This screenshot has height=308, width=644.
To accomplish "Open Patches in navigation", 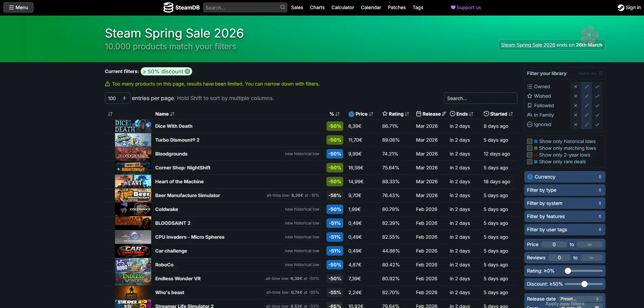I will tap(397, 7).
